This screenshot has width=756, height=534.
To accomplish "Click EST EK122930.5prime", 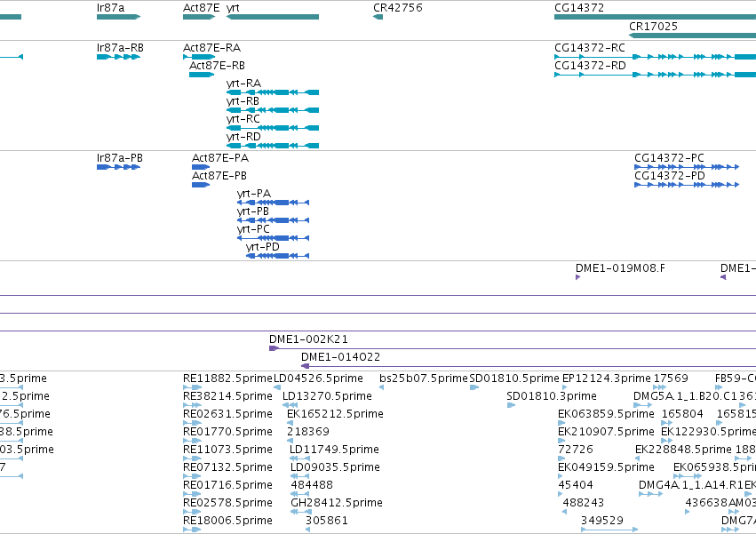I will [x=667, y=441].
